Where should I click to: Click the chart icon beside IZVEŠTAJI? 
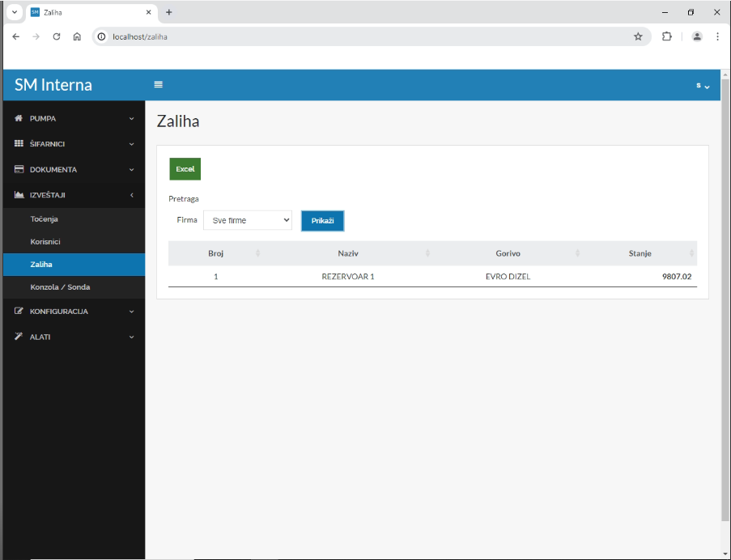coord(19,195)
